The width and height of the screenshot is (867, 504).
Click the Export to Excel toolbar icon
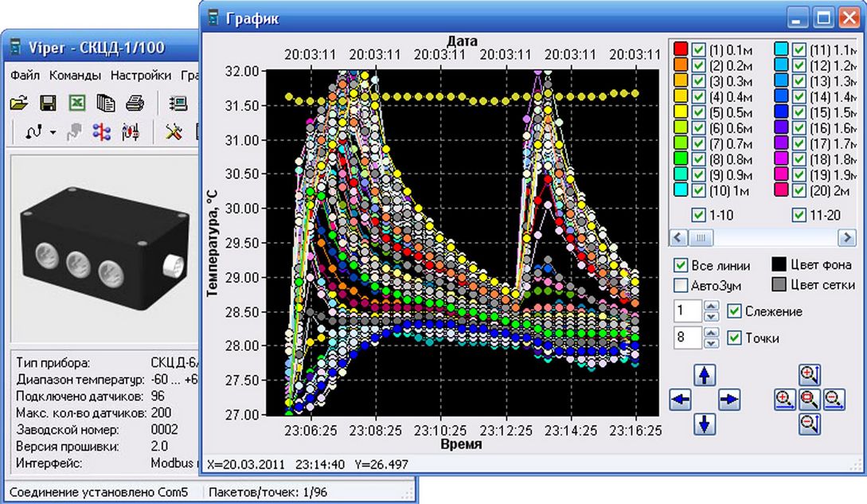pyautogui.click(x=78, y=103)
